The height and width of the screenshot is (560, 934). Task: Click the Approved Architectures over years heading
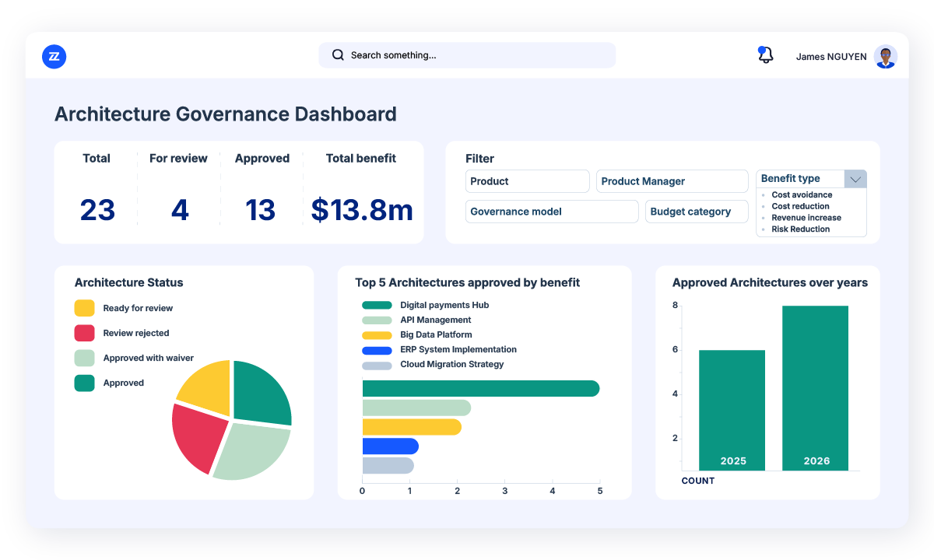[x=770, y=282]
